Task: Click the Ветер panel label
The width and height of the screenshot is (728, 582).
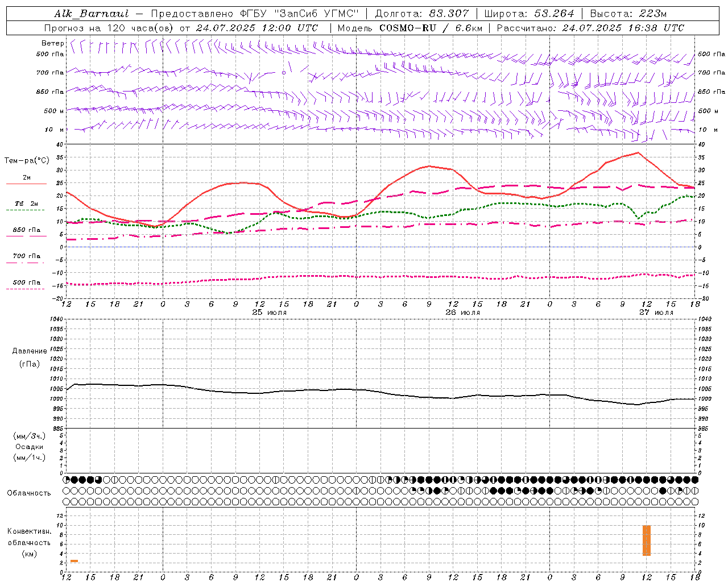Action: click(x=53, y=43)
